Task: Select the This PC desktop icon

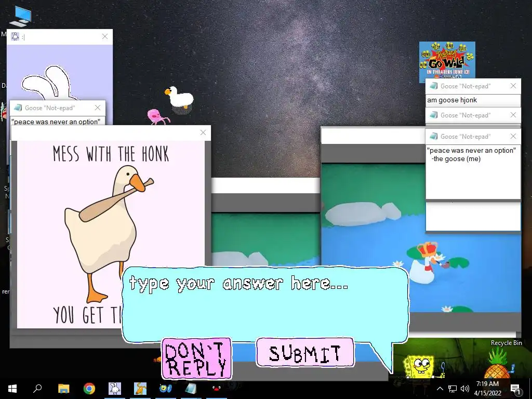Action: pos(20,16)
